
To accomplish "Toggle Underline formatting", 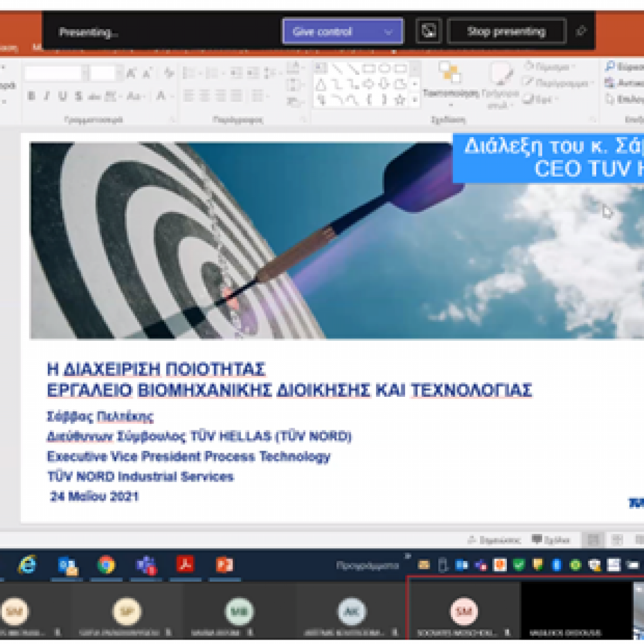I will [x=62, y=96].
